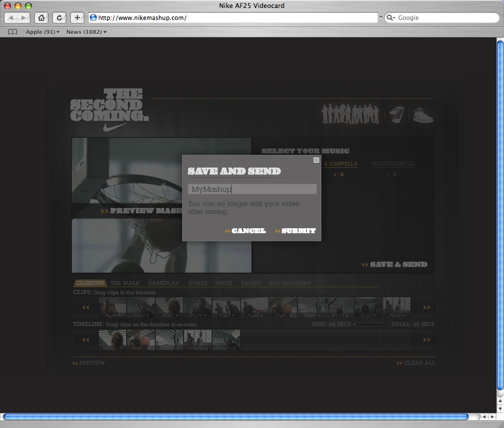Click the phone icon beside the sneaker

point(396,115)
